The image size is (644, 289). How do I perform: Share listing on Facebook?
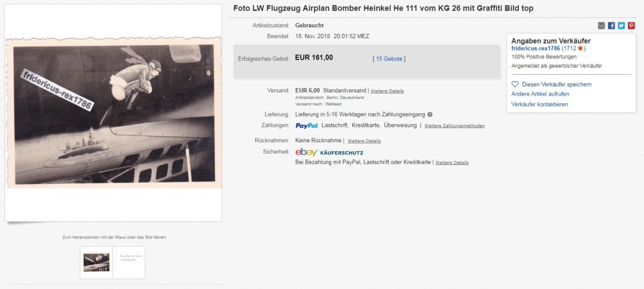click(x=611, y=26)
